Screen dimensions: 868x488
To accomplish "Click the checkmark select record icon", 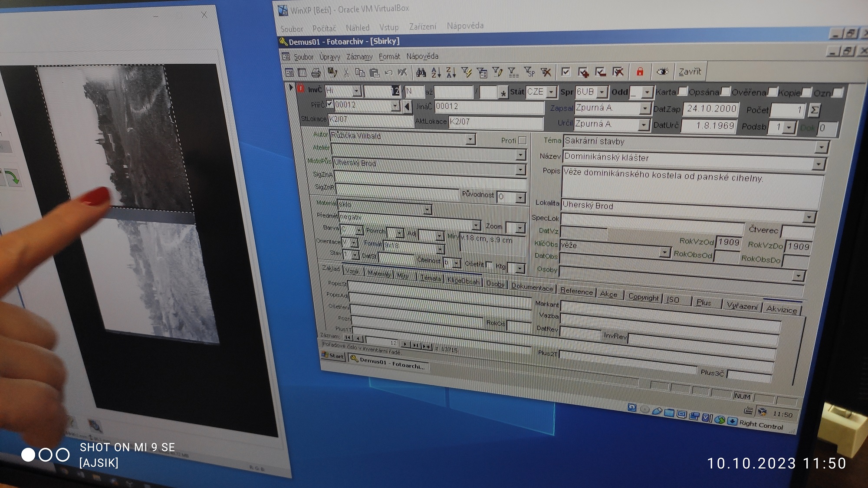I will [x=566, y=72].
